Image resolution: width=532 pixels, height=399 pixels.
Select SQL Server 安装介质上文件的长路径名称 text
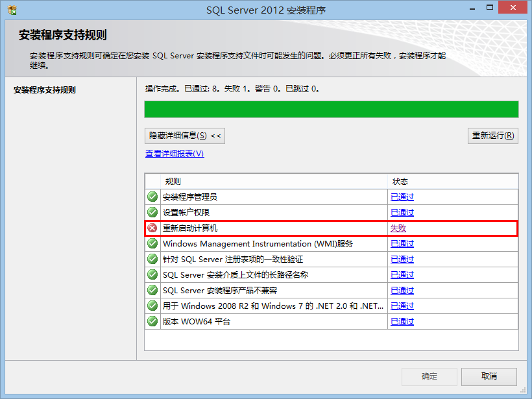coord(236,275)
